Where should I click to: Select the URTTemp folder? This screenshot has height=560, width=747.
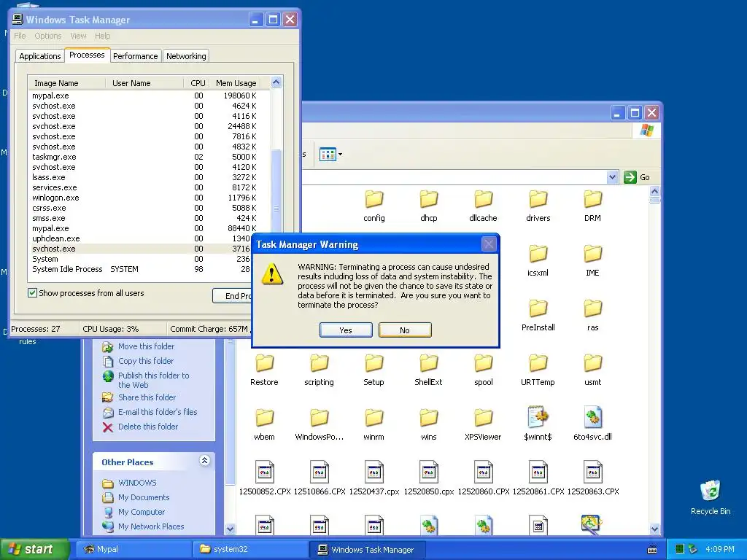point(538,370)
